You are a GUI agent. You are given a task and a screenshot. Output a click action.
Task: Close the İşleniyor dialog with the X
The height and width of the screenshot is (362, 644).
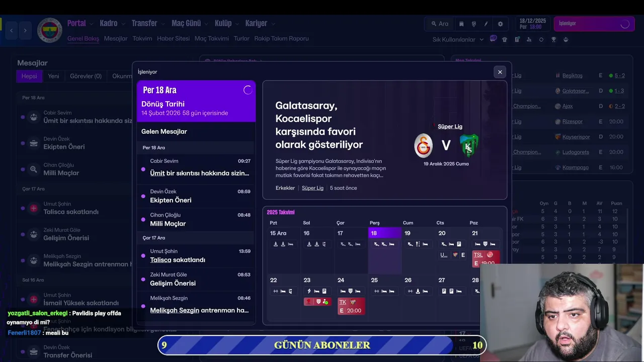click(x=500, y=72)
